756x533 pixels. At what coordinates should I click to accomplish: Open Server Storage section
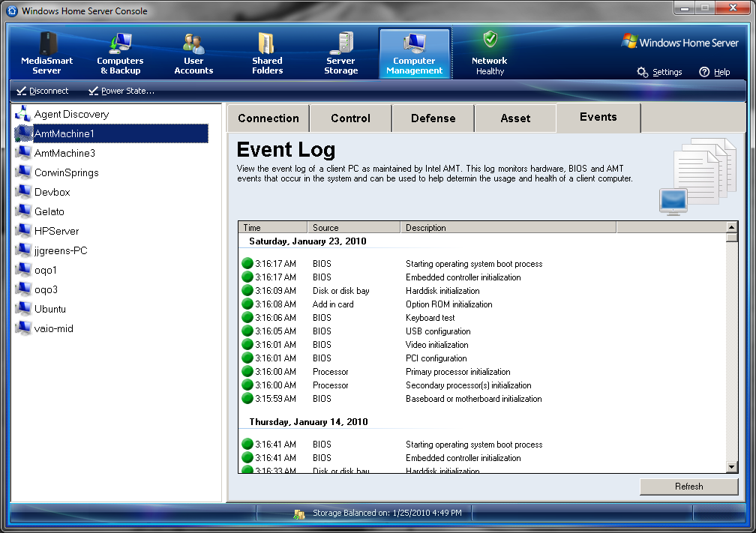click(x=340, y=53)
